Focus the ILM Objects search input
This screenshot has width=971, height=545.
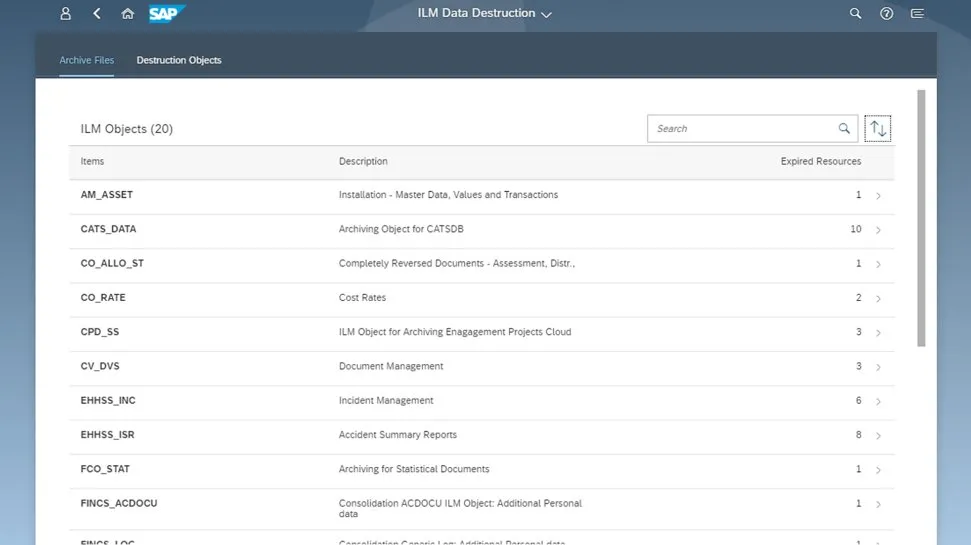742,128
